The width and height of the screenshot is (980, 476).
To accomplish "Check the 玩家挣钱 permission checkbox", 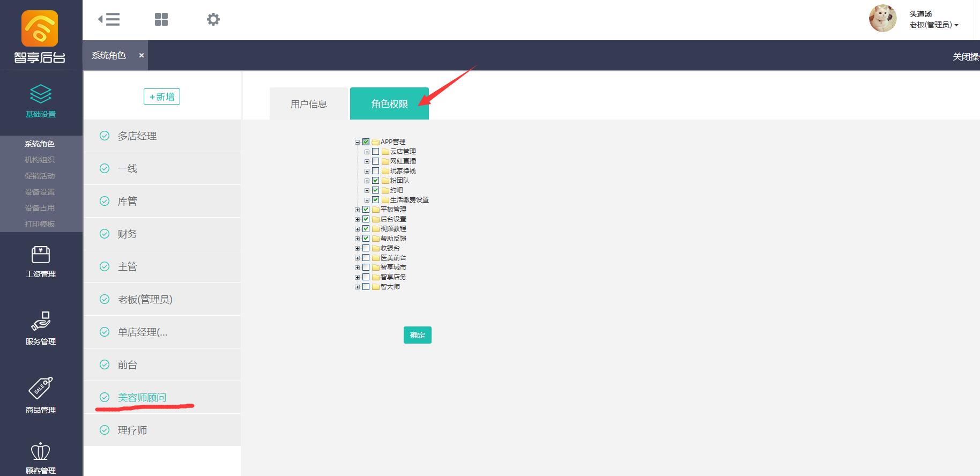I will coord(376,171).
